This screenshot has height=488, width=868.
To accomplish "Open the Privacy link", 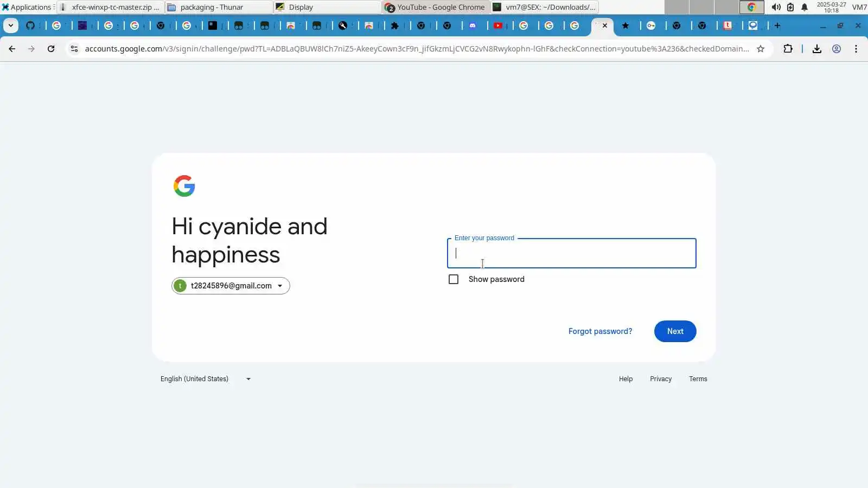I will coord(661,379).
